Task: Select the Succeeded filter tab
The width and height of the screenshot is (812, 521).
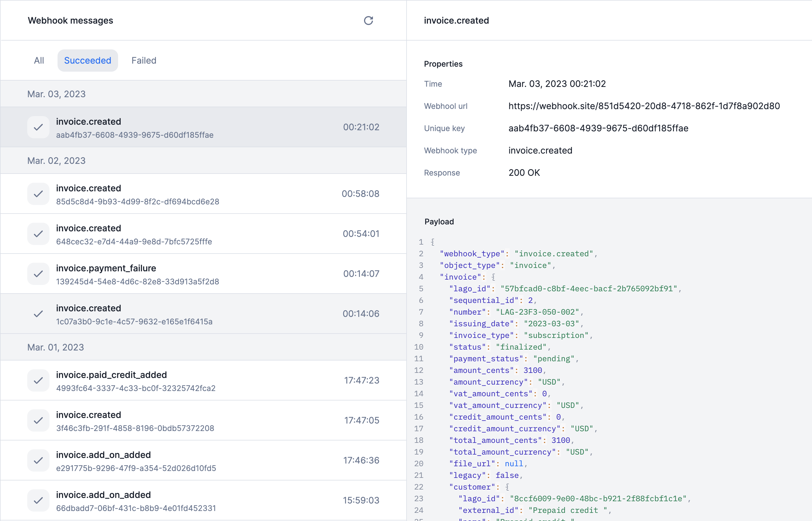Action: (x=88, y=61)
